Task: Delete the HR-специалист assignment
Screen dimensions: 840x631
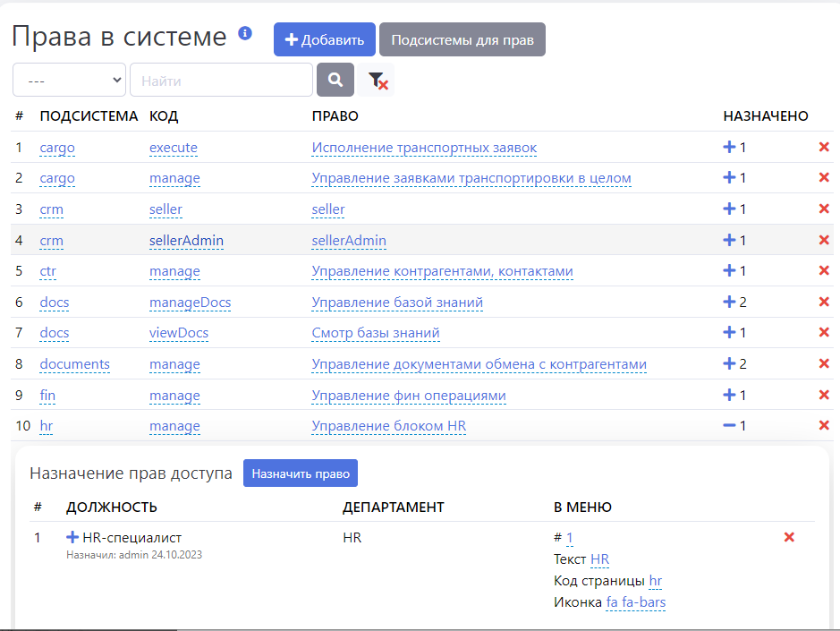Action: 789,537
